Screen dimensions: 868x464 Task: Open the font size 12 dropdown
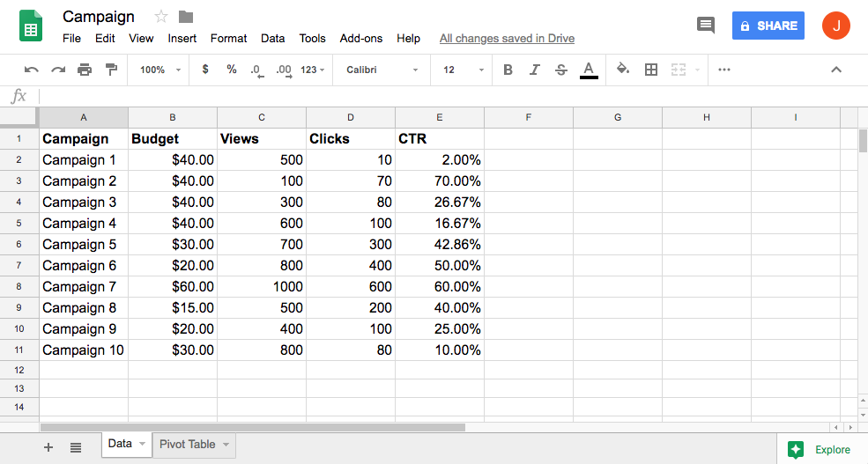[x=463, y=70]
